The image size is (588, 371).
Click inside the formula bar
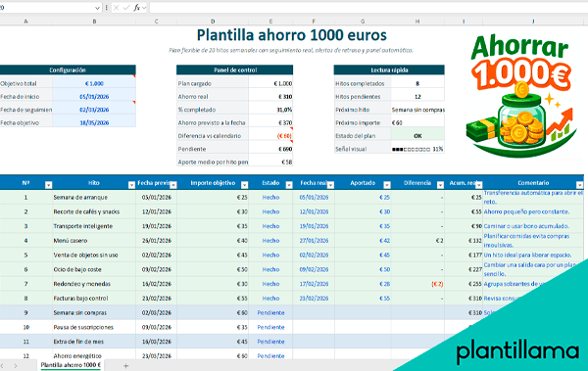(x=368, y=8)
